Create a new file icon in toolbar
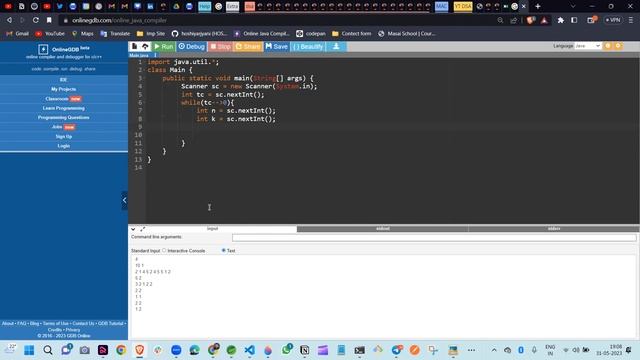Image resolution: width=640 pixels, height=360 pixels. pyautogui.click(x=134, y=47)
